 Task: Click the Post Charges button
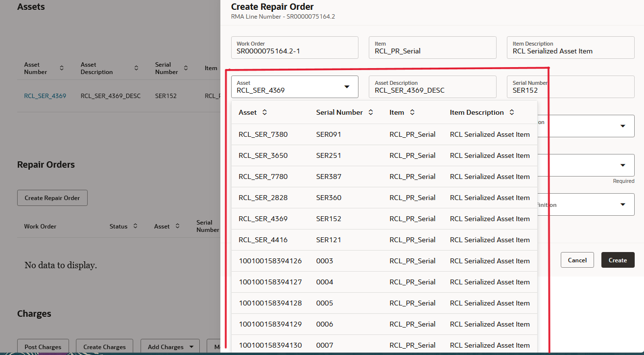(43, 347)
